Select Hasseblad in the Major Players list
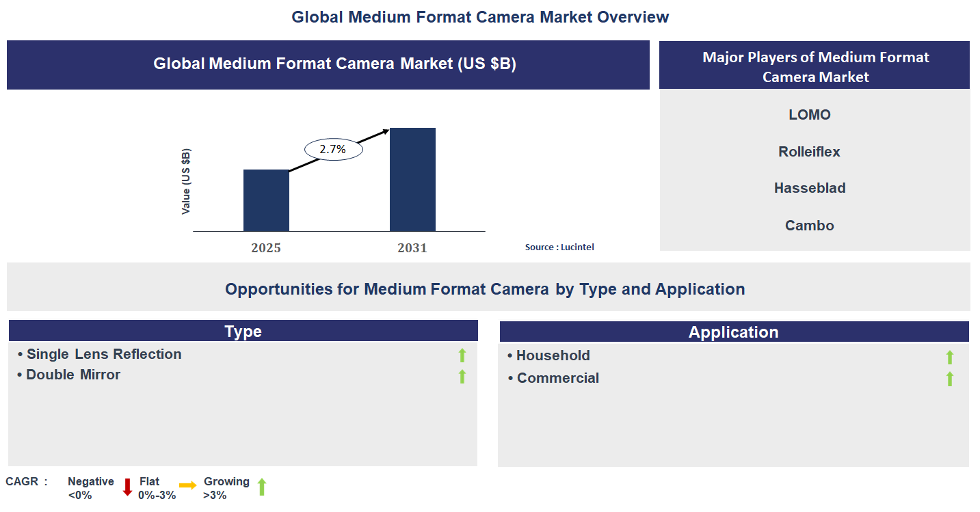Viewport: 980px width, 512px height. [x=809, y=188]
